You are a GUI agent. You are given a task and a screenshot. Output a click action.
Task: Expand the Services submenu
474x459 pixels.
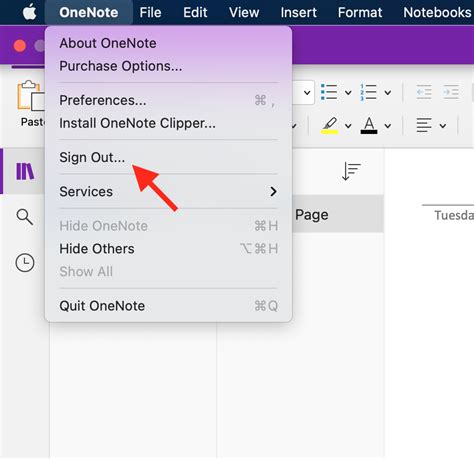pos(168,192)
